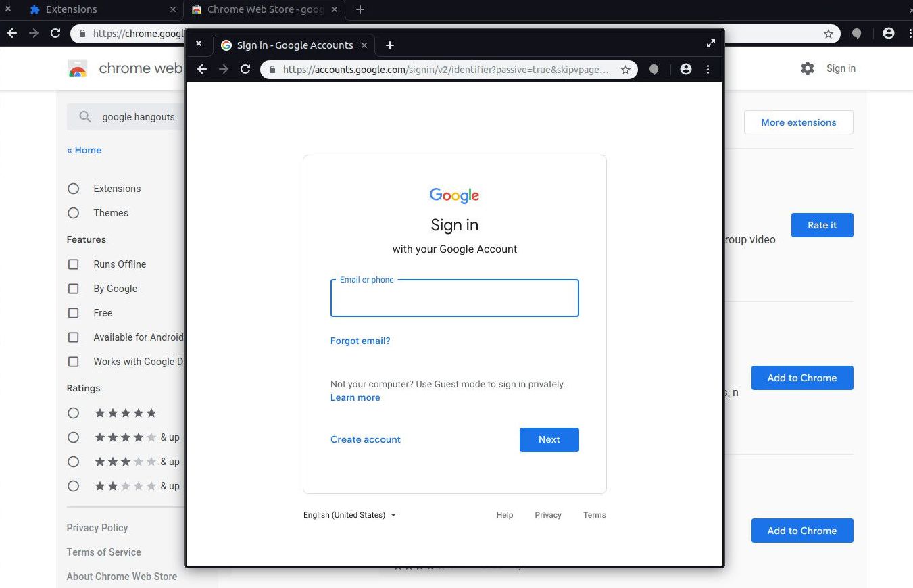Viewport: 913px width, 588px height.
Task: Click search magnifier icon beside google hangouts
Action: pyautogui.click(x=84, y=117)
